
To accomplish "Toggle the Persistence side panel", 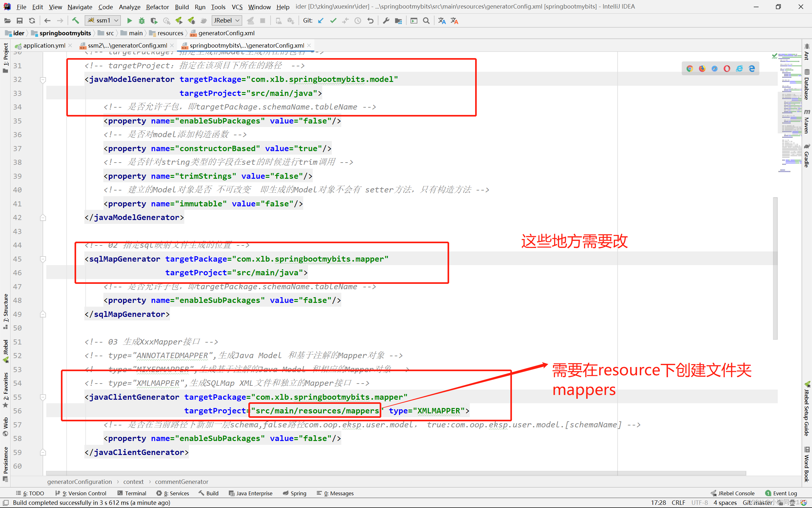I will [x=5, y=464].
